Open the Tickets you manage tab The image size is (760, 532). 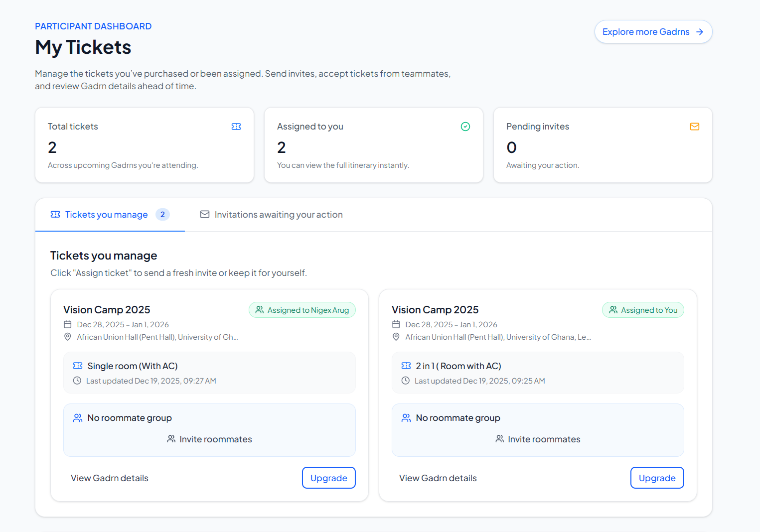point(107,215)
